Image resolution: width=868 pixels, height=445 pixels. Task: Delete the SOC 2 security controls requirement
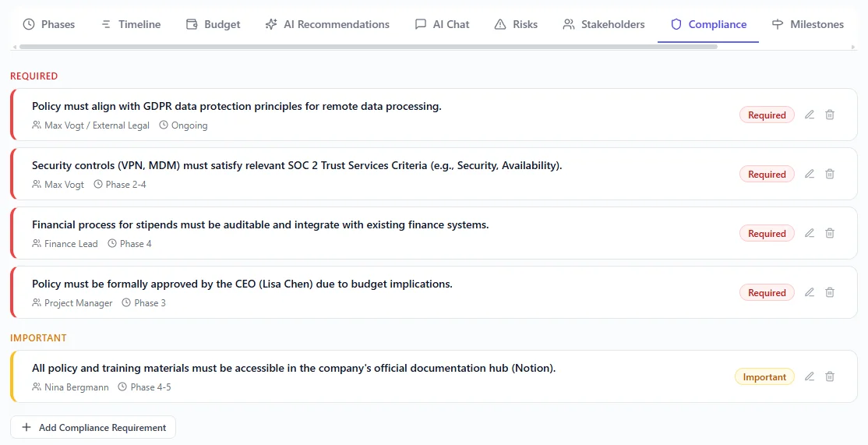830,174
